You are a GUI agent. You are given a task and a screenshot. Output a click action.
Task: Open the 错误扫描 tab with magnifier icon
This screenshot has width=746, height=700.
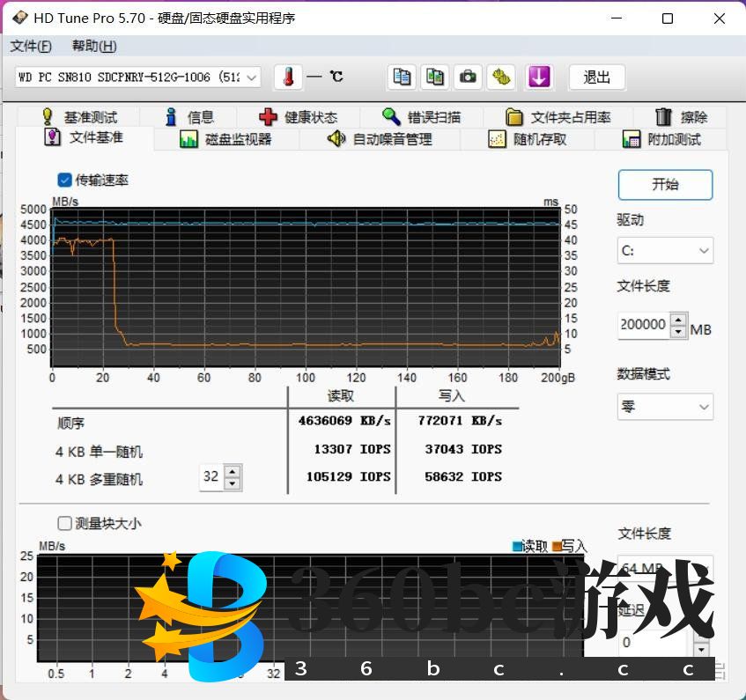(x=421, y=117)
